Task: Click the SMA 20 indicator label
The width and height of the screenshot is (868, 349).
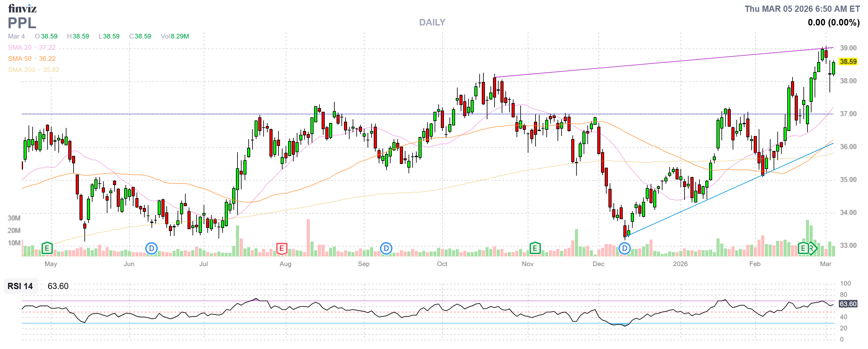Action: pyautogui.click(x=20, y=48)
